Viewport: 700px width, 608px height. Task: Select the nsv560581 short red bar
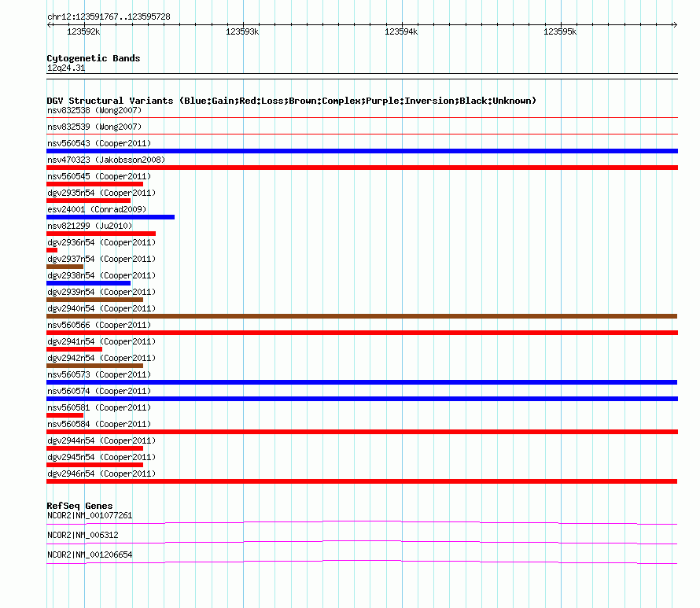(64, 415)
